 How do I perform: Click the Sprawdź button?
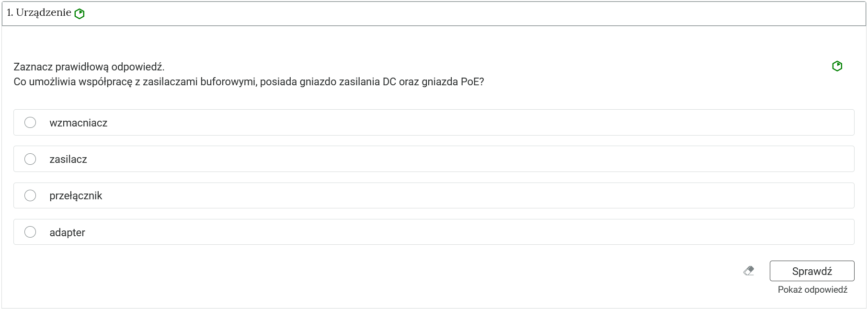[x=812, y=271]
